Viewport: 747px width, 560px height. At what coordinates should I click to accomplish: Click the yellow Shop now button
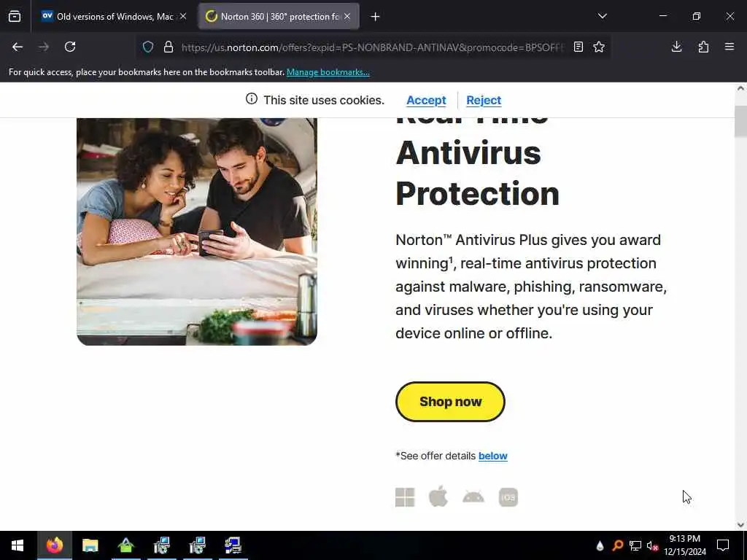[x=450, y=402]
